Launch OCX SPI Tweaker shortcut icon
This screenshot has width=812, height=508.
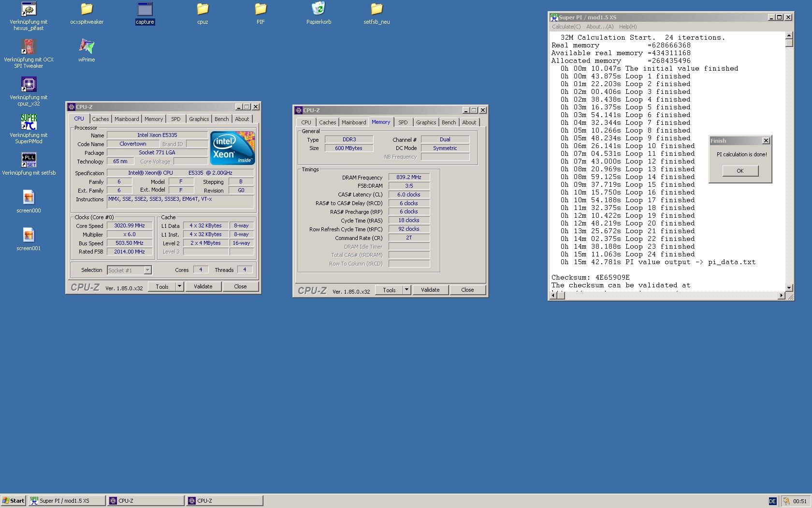click(29, 46)
